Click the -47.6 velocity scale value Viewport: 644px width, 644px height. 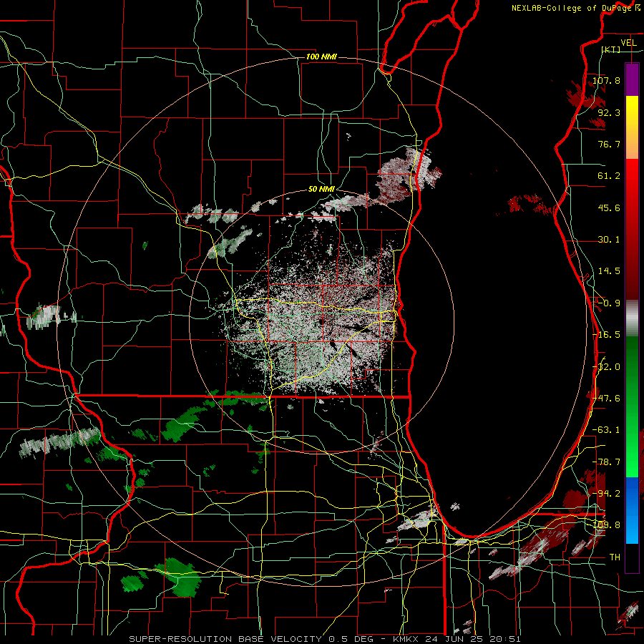pyautogui.click(x=606, y=399)
